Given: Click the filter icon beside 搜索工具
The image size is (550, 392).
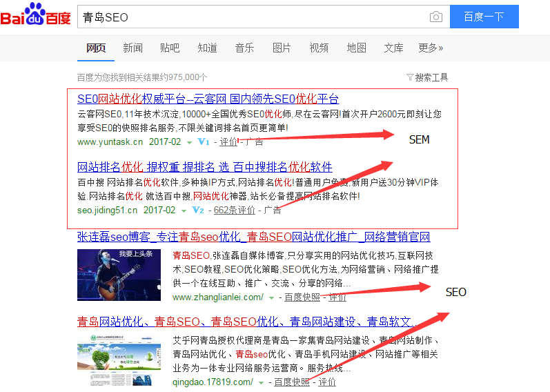Looking at the screenshot, I should coord(410,77).
